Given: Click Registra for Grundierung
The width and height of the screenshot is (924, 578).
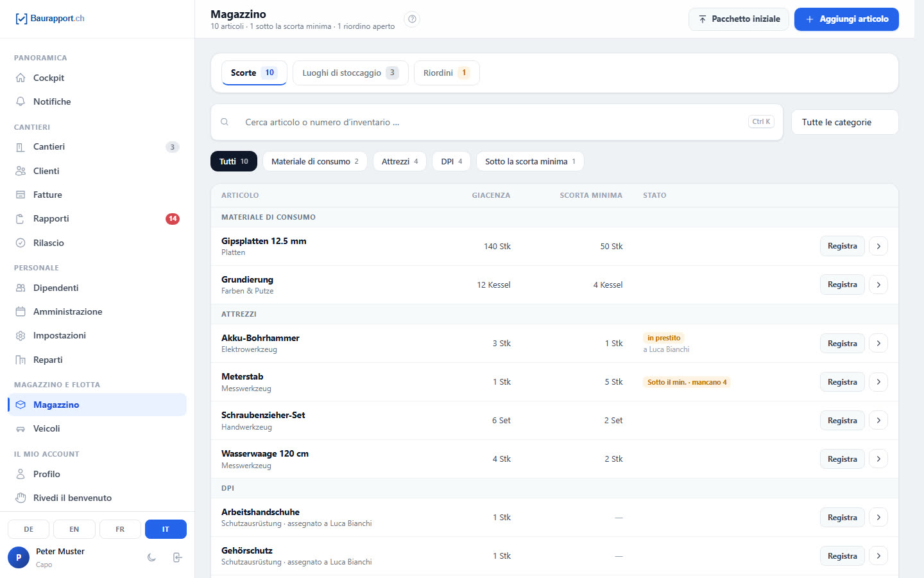Looking at the screenshot, I should tap(842, 285).
